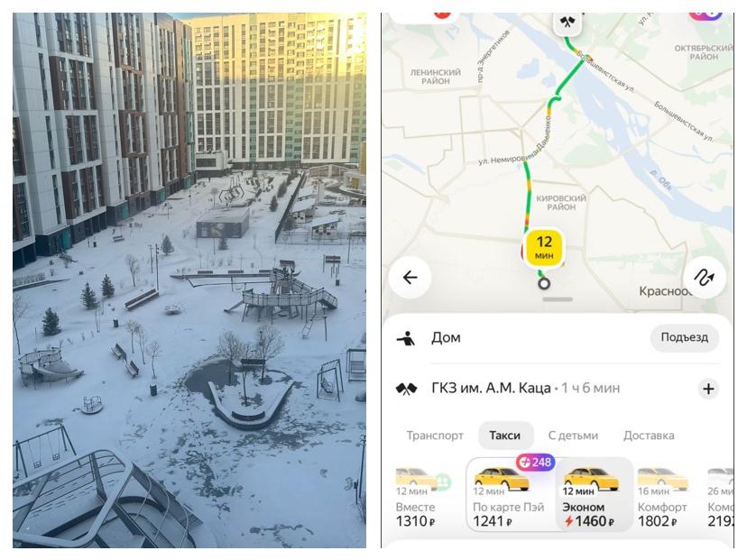Switch to the С детьми tab
Viewport: 747px width, 560px height.
click(x=573, y=436)
